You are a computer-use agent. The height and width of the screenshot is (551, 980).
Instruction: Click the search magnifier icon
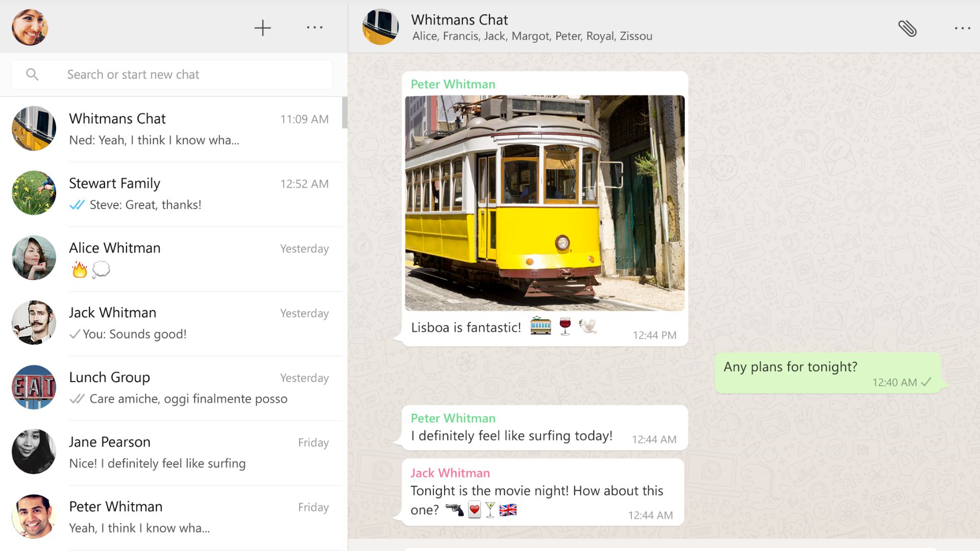(32, 74)
